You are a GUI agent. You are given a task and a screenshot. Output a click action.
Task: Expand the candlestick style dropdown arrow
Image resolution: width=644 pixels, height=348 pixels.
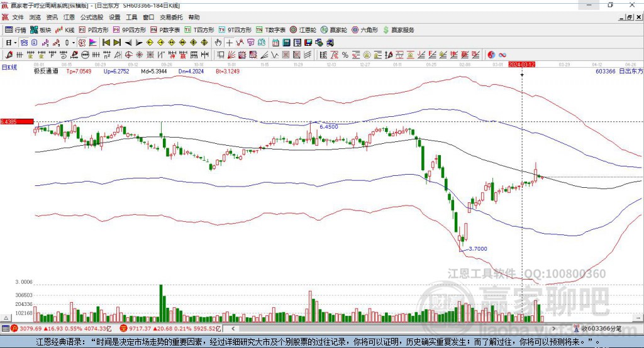point(74,43)
